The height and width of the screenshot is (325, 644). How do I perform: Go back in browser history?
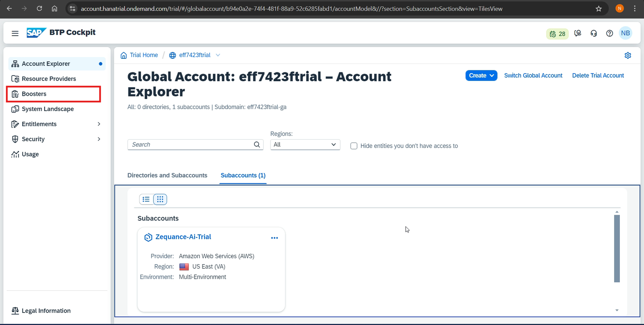(x=9, y=8)
